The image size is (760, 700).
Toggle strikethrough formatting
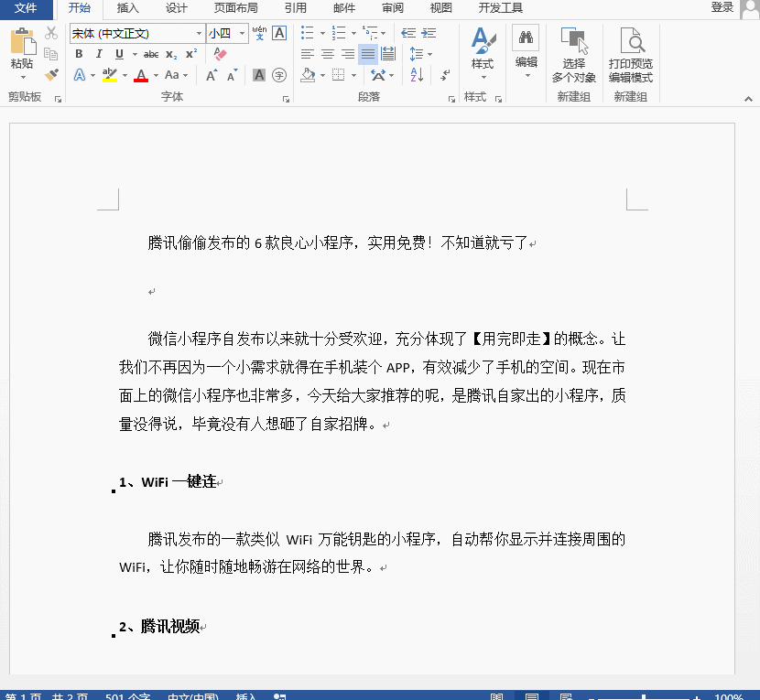[x=152, y=53]
